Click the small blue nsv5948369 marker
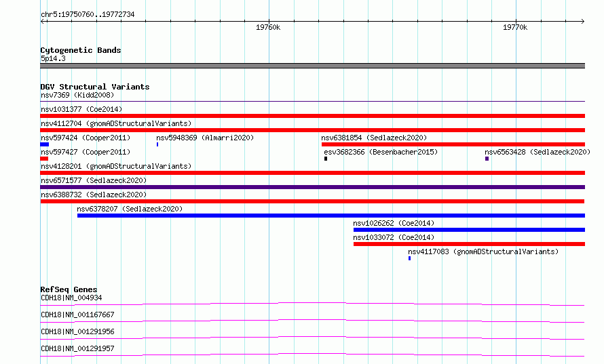Viewport: 604px width, 364px height. pyautogui.click(x=157, y=144)
